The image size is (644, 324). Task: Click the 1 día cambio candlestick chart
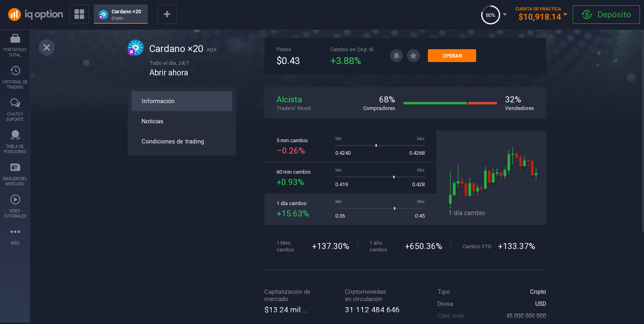tap(491, 178)
